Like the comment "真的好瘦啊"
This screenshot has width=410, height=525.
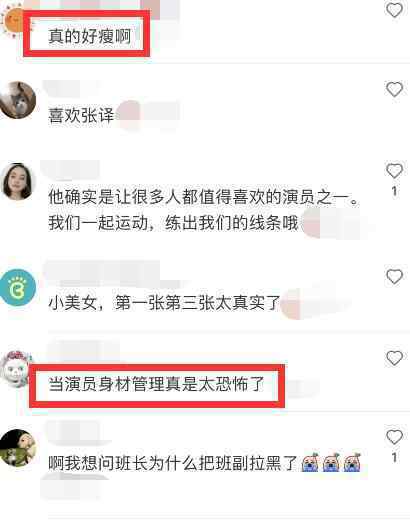pos(394,10)
